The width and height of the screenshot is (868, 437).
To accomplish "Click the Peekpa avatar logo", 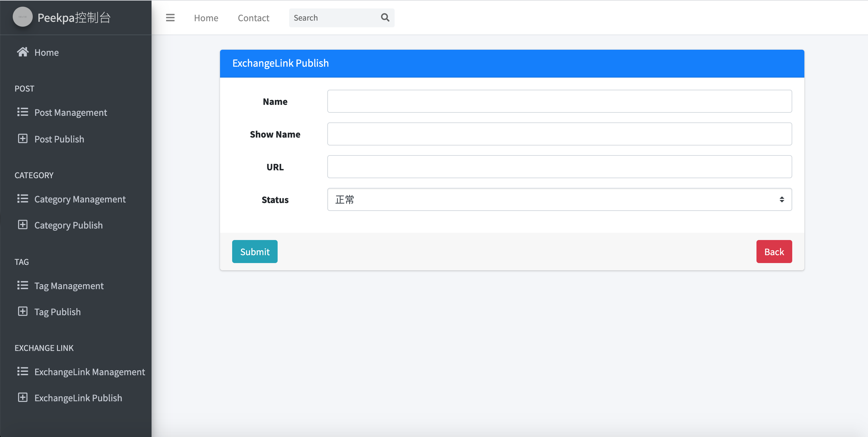I will coord(22,17).
